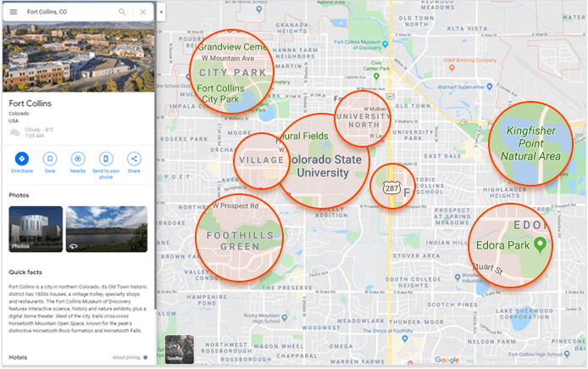This screenshot has height=369, width=588.
Task: Click the cloudy weather icon
Action: click(15, 132)
